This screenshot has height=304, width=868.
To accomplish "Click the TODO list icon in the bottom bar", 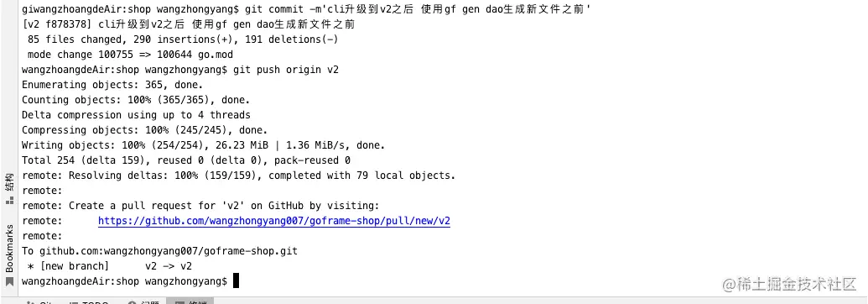I will 74,302.
